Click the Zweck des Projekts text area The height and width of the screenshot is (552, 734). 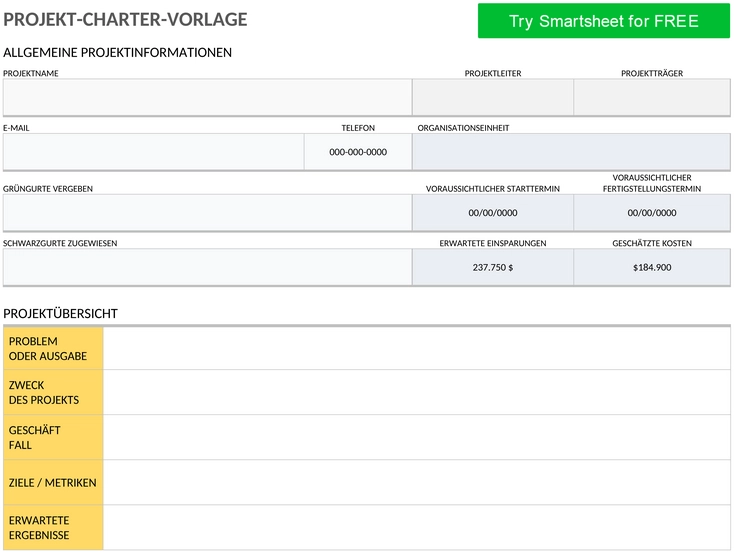417,392
